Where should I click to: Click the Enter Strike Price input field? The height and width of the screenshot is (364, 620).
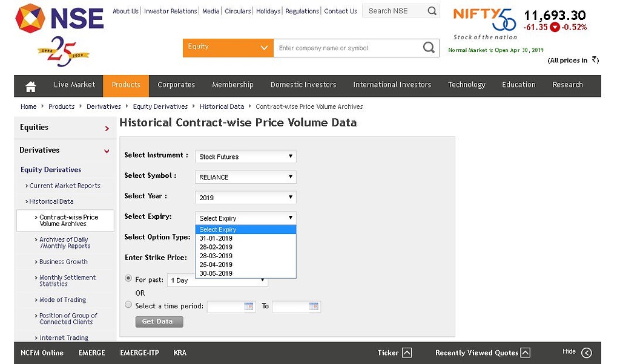(x=245, y=257)
